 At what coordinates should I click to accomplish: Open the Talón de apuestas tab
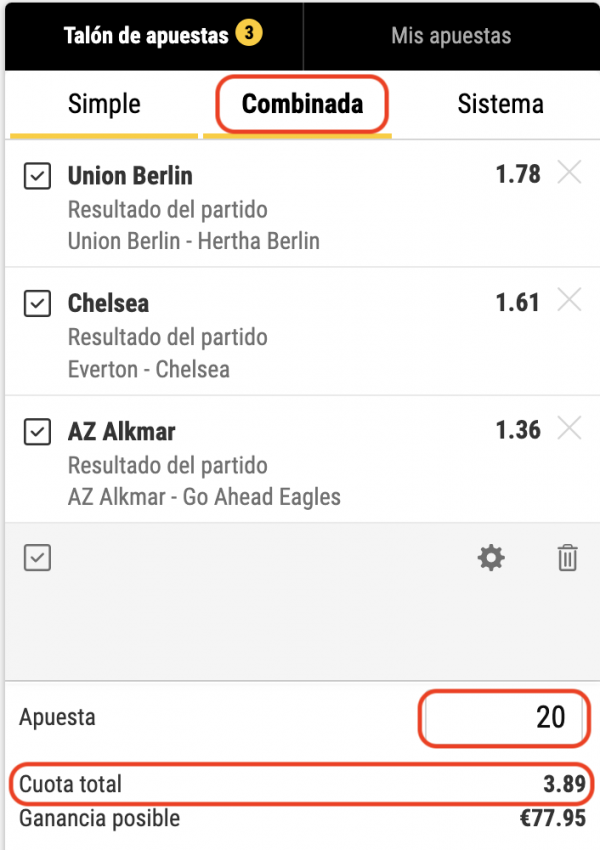click(x=154, y=36)
